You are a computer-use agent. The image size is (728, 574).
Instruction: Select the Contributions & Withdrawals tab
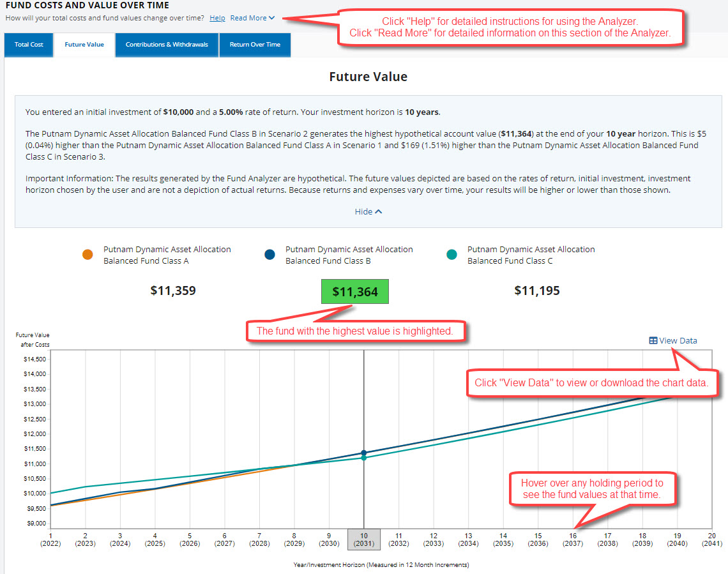pyautogui.click(x=166, y=45)
